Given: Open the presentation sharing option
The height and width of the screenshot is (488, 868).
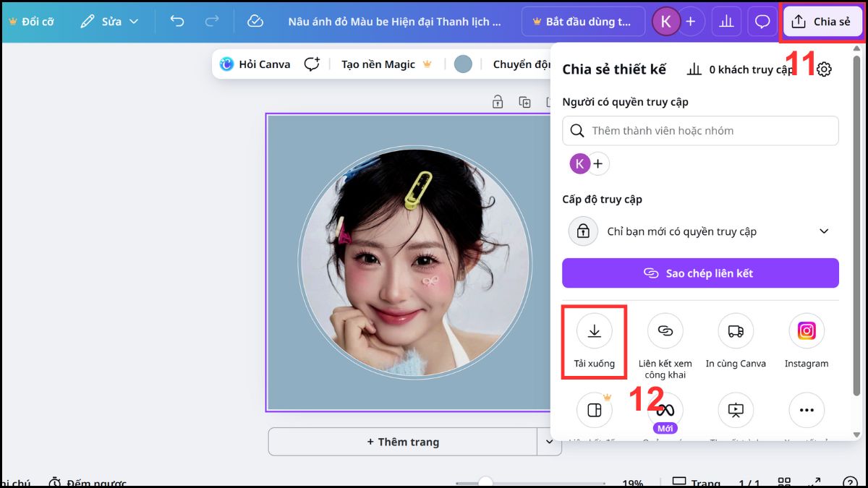Looking at the screenshot, I should click(x=736, y=410).
